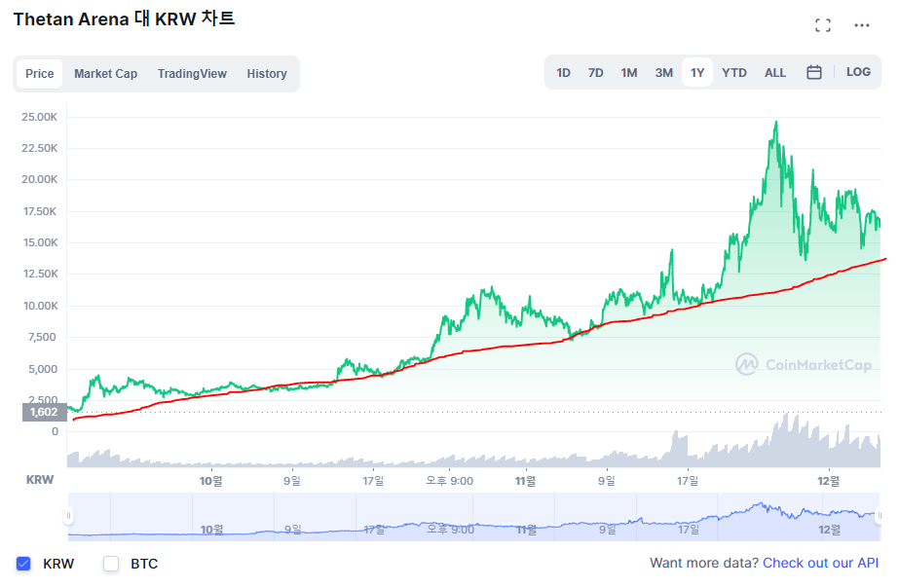Click the Thetan Arena 대 KRW 차트 title

[124, 18]
